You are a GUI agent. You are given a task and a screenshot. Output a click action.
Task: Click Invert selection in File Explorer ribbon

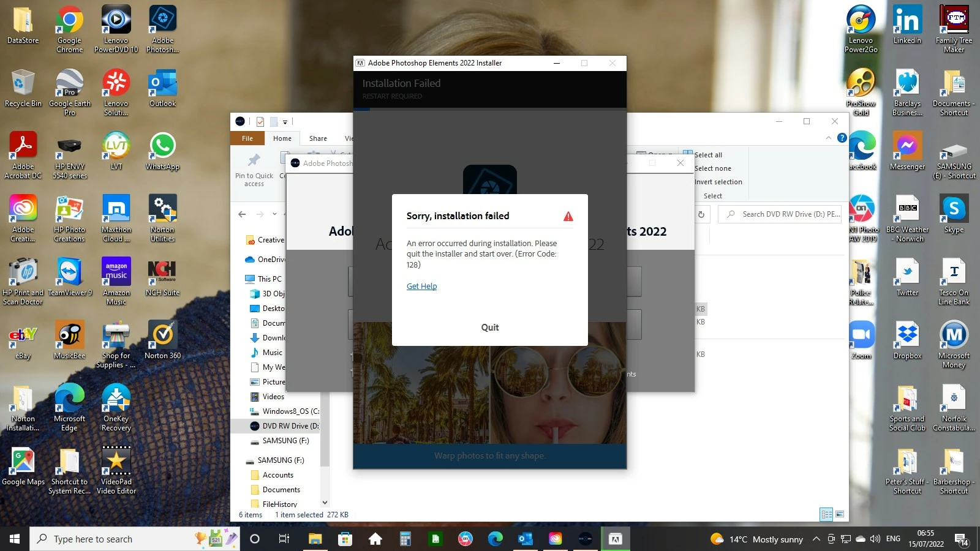pos(718,182)
